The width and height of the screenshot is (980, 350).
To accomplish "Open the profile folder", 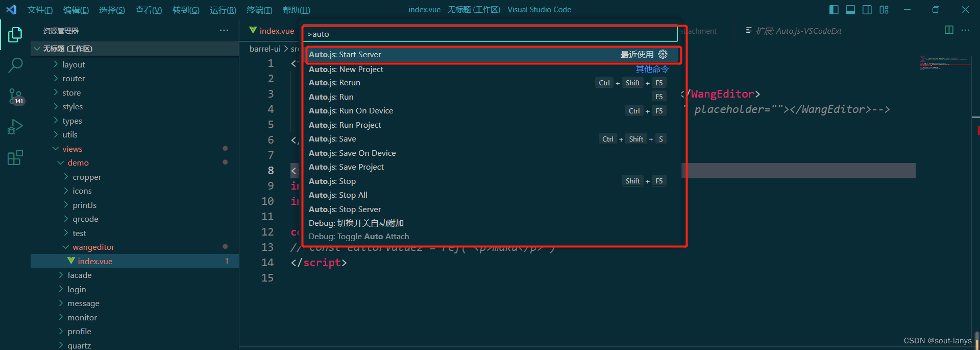I will pos(135,331).
